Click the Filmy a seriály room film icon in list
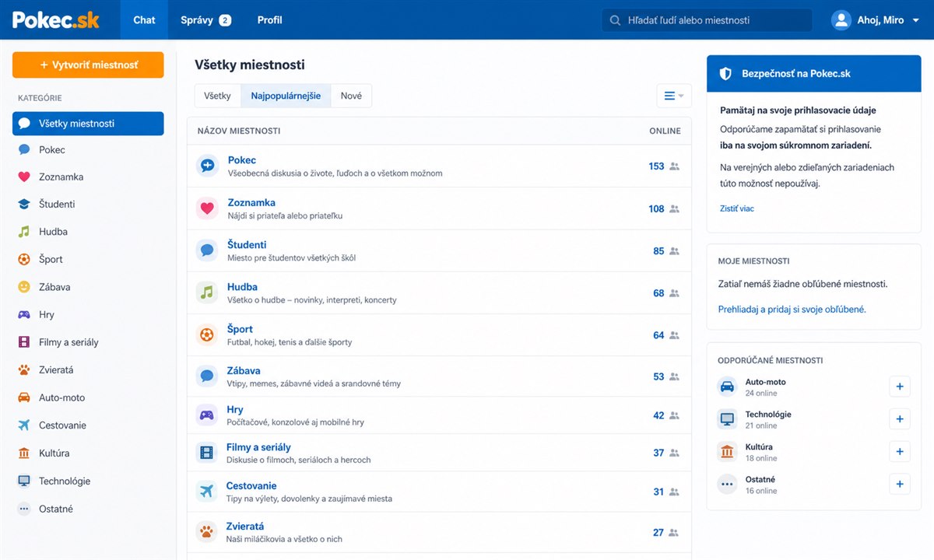Screen dimensions: 934x560 [x=207, y=453]
